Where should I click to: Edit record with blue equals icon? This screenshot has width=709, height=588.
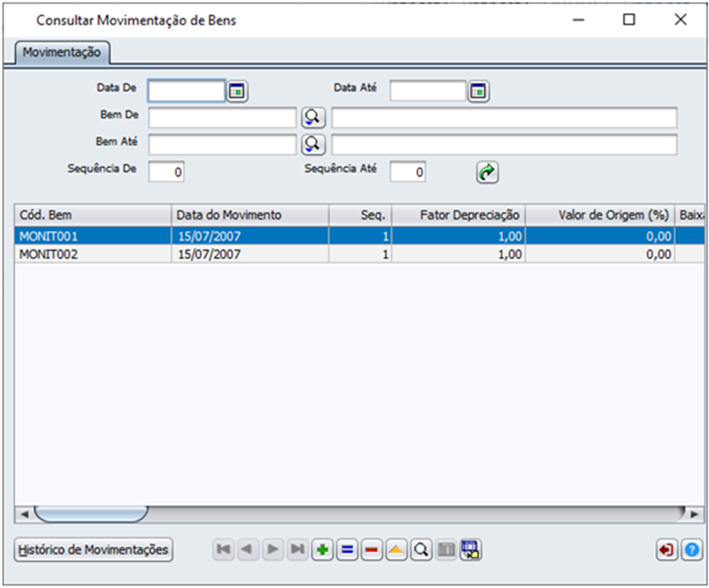[347, 549]
